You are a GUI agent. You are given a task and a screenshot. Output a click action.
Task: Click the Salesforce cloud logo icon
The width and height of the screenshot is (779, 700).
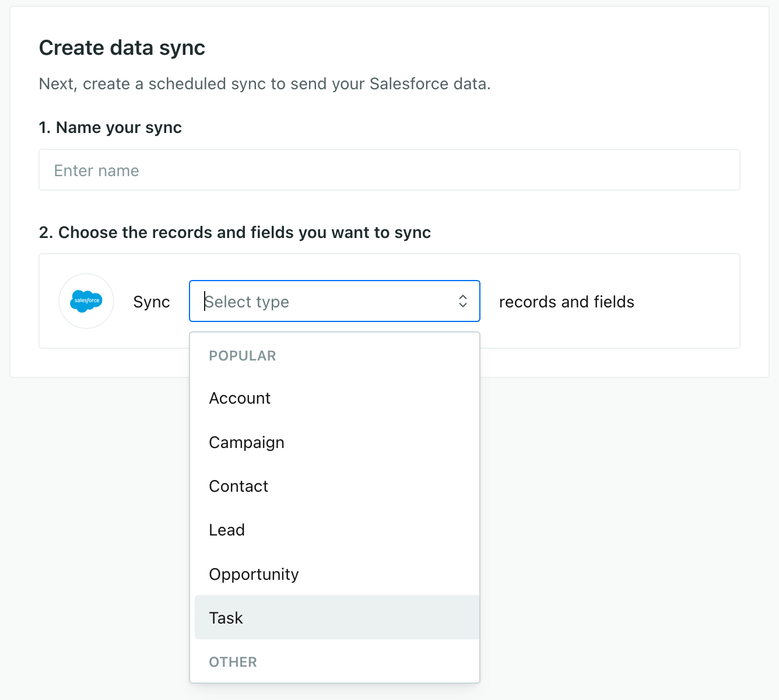click(86, 301)
